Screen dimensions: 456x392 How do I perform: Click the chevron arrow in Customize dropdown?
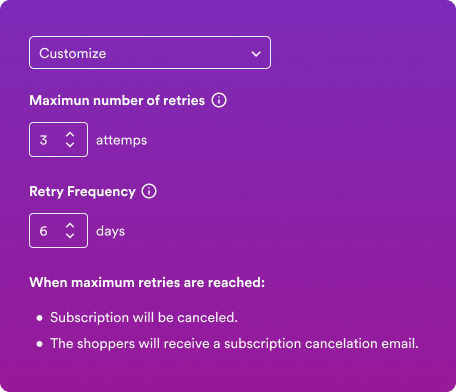point(256,54)
